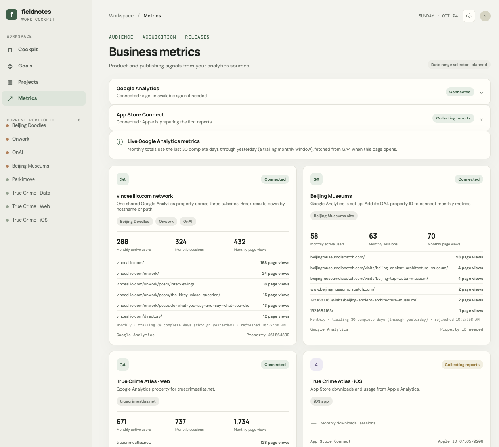Viewport: 499px width, 447px height.
Task: Open the Cockpit sidebar icon
Action: (10, 50)
